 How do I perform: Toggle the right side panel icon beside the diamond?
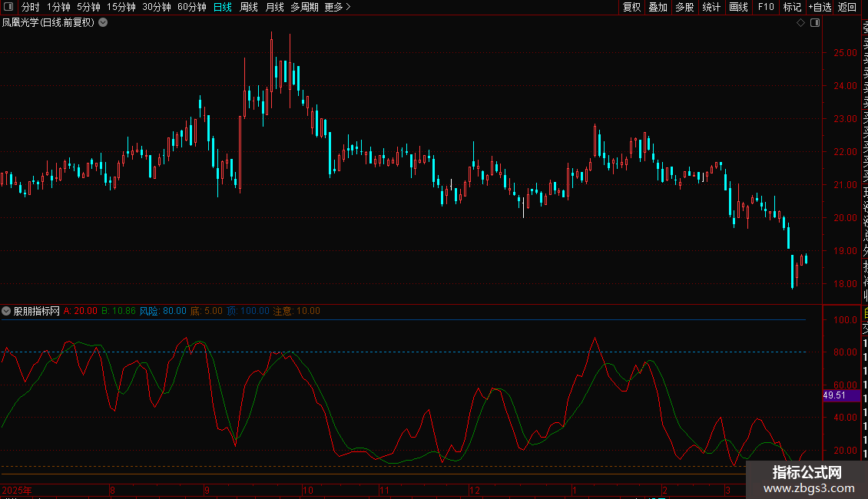coord(815,23)
